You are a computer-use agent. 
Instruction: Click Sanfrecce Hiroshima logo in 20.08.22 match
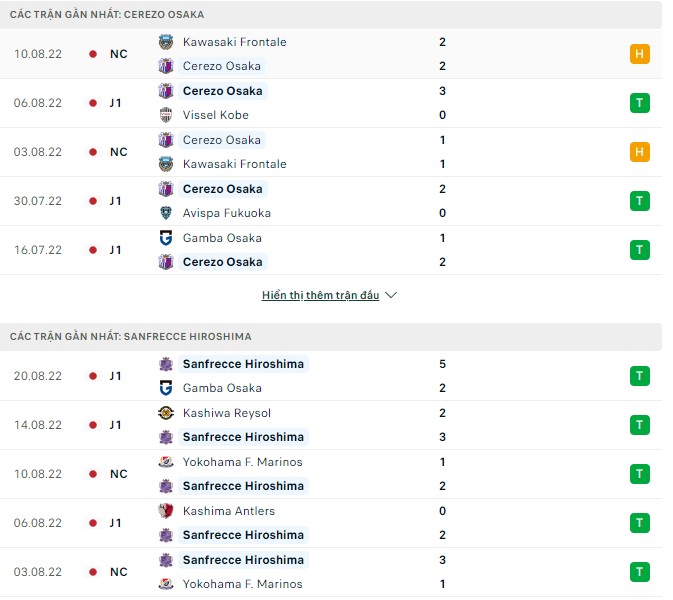[x=166, y=364]
